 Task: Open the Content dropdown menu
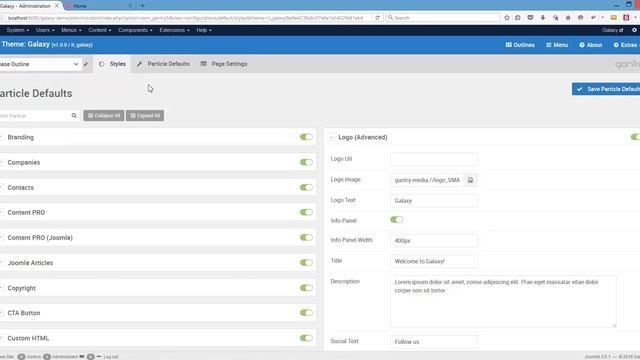coord(100,30)
